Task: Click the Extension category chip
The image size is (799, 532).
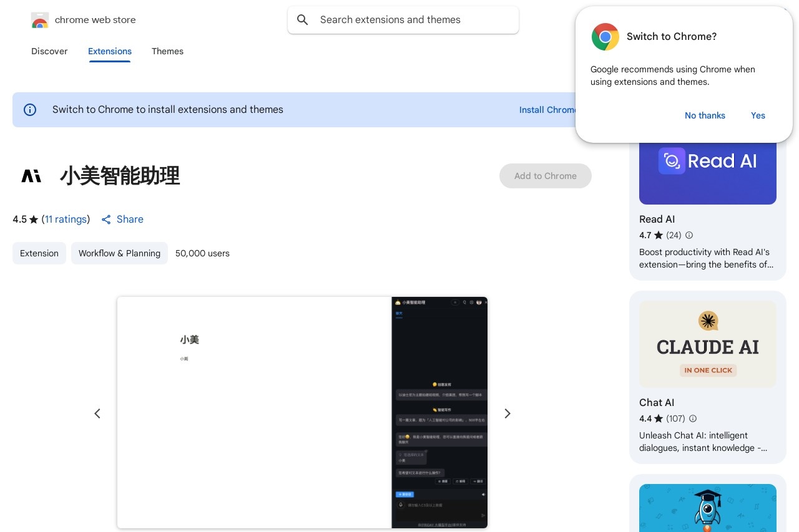Action: (x=39, y=253)
